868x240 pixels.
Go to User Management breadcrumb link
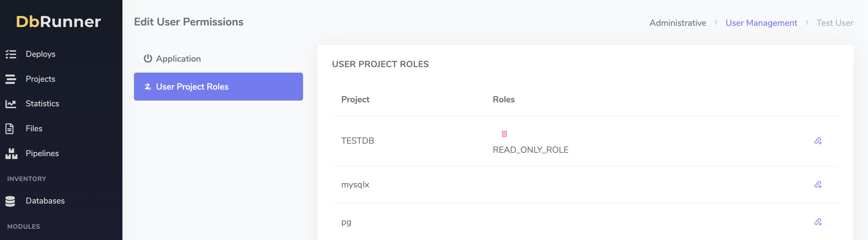pos(761,23)
